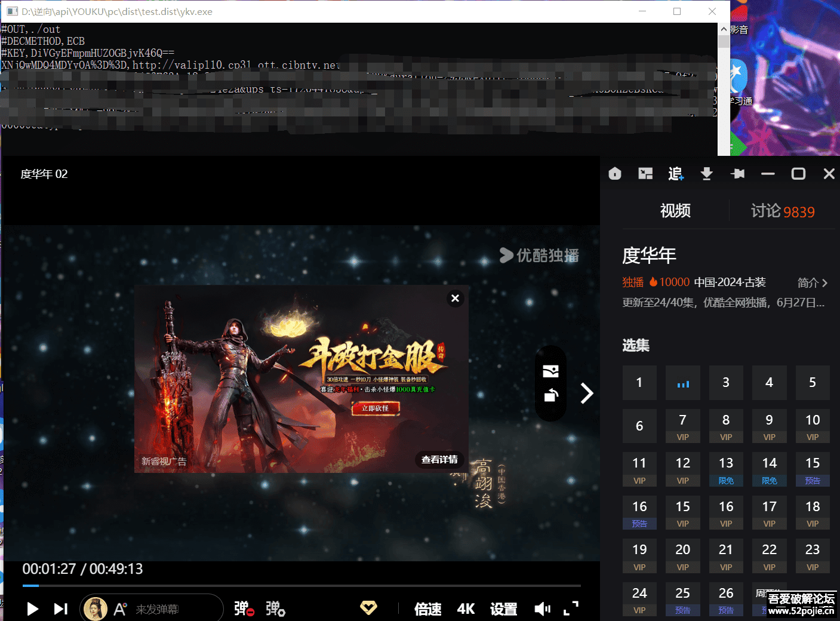Select VIP episode 23

(x=813, y=556)
